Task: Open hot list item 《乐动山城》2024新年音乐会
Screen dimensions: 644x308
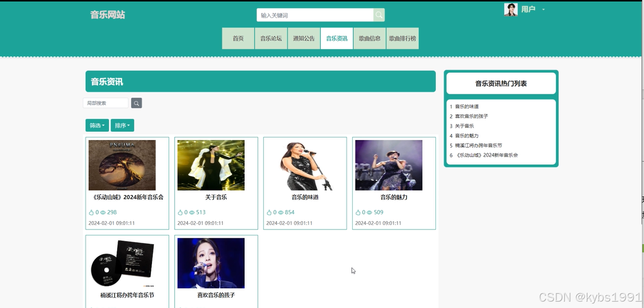Action: click(487, 155)
